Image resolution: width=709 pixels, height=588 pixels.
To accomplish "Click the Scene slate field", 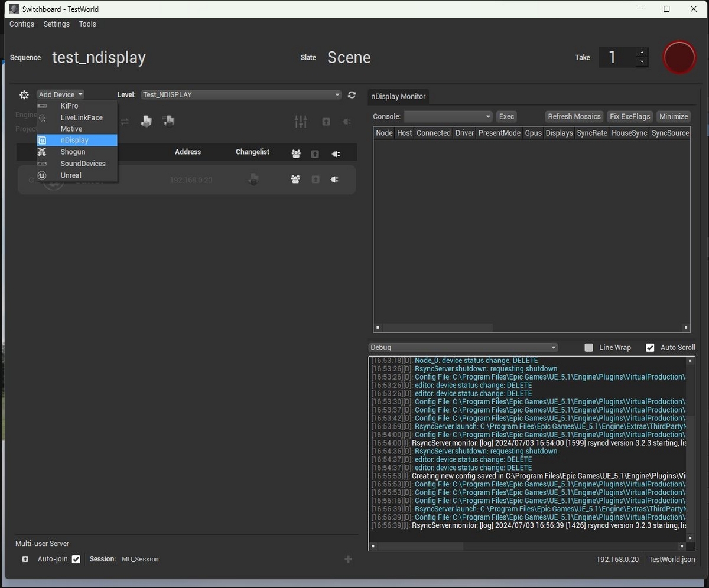I will tap(349, 58).
